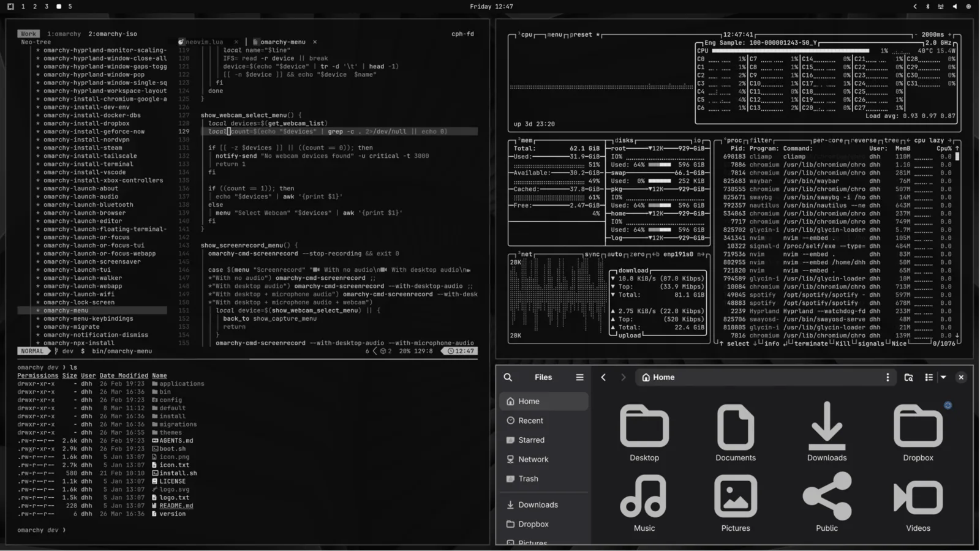
Task: Select the spotify process row with PID 49045
Action: [x=838, y=295]
